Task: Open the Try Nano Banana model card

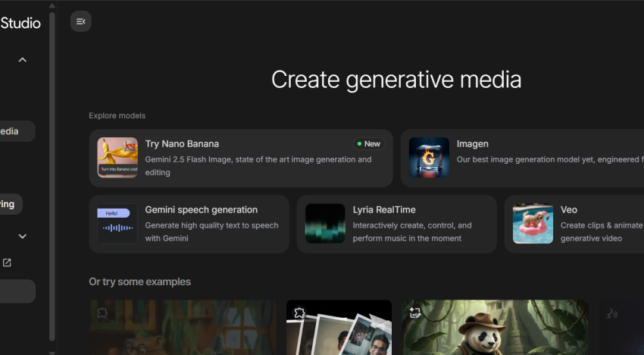Action: coord(241,158)
